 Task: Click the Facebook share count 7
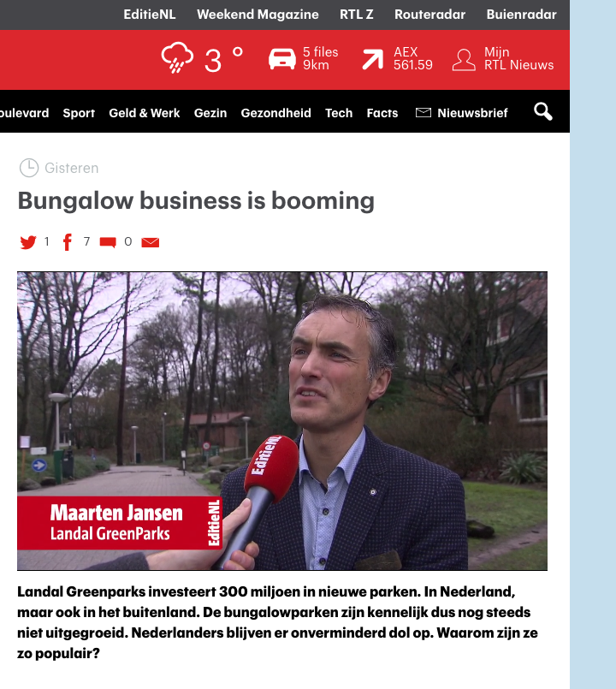click(86, 241)
